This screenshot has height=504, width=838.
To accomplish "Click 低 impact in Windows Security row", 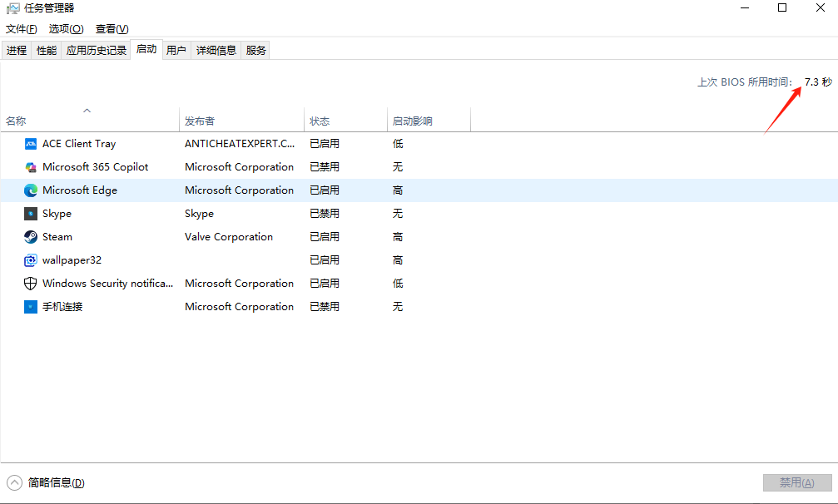I will click(398, 284).
